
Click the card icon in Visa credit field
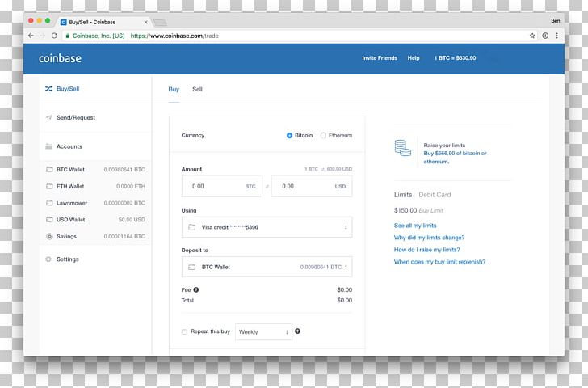point(191,227)
